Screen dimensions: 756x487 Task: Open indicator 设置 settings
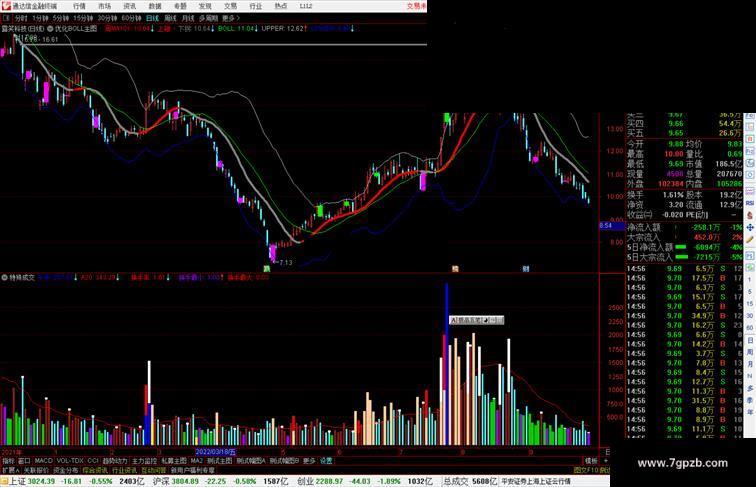point(326,461)
